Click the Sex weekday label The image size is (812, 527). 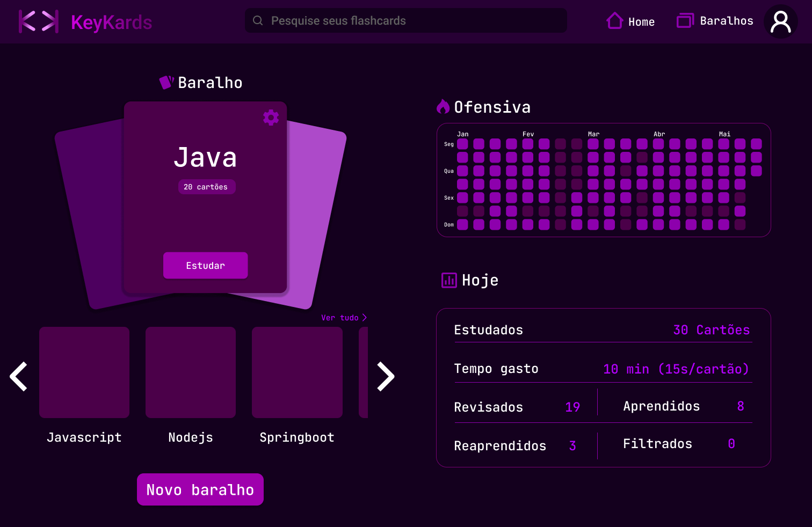point(449,198)
